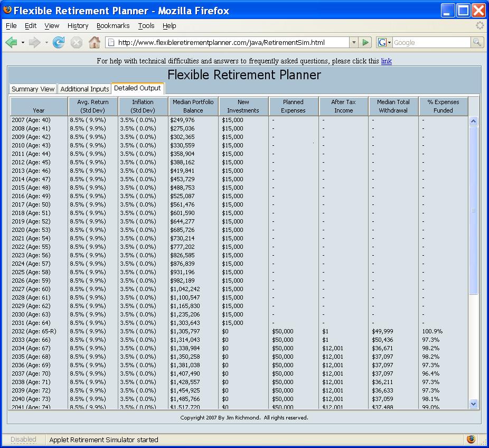Click the Avg. Return column header
Viewport: 489px width, 448px height.
[93, 106]
